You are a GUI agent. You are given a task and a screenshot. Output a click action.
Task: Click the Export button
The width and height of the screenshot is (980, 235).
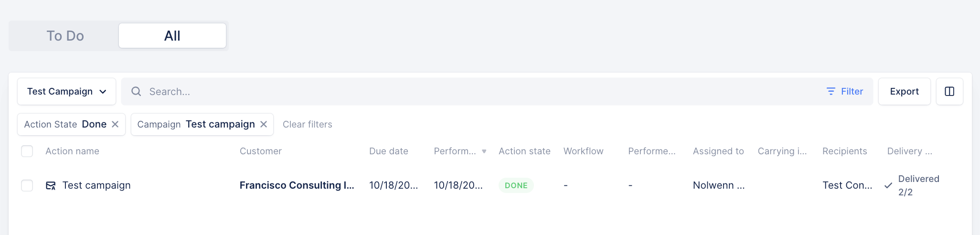tap(904, 91)
